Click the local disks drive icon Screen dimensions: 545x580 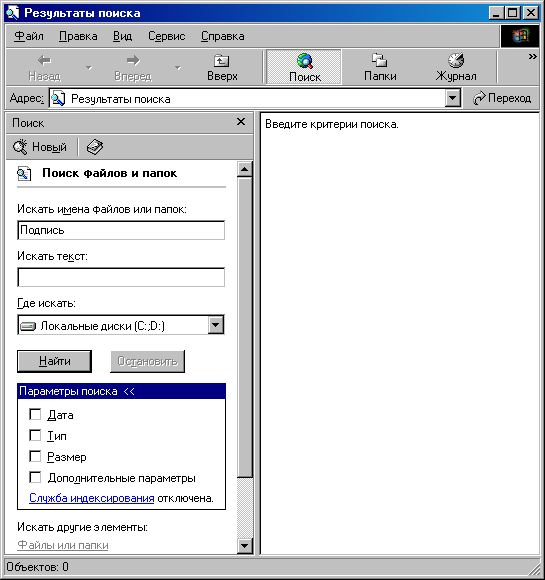[28, 326]
